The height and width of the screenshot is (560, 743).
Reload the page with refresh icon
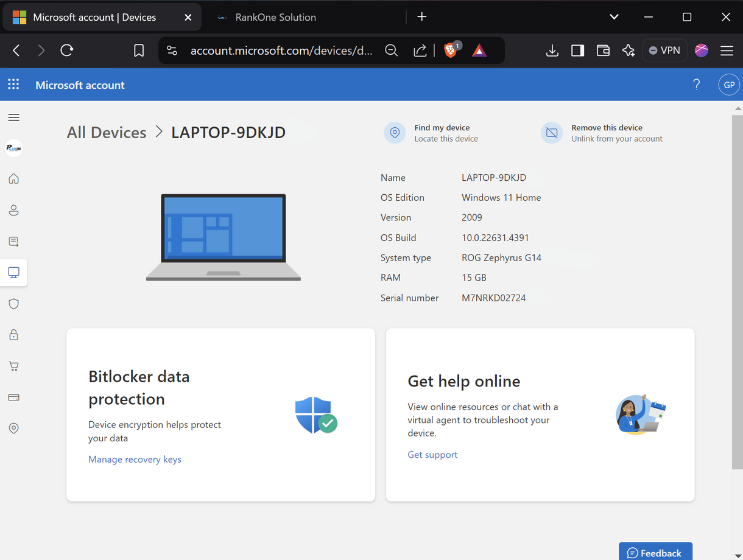click(x=67, y=51)
